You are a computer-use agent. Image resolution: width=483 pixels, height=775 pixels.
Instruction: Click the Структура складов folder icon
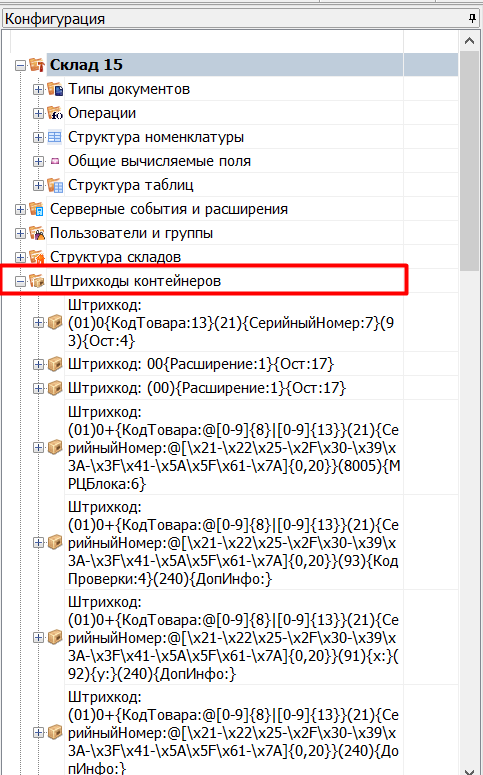pos(37,257)
